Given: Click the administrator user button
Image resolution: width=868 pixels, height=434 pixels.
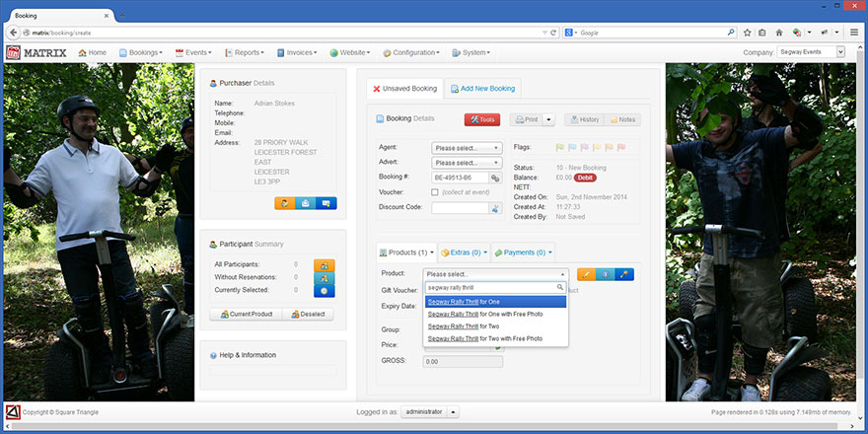Looking at the screenshot, I should [424, 412].
